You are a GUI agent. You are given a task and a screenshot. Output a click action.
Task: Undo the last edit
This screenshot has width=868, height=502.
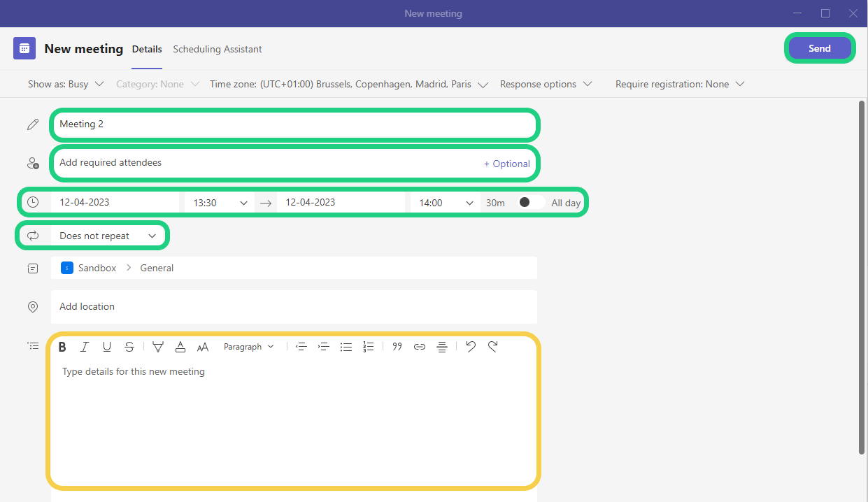click(x=471, y=347)
